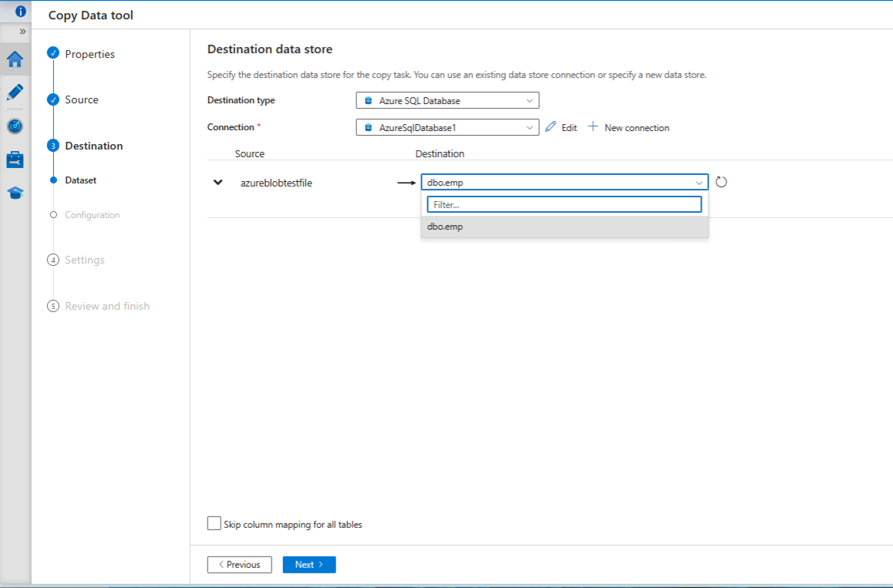This screenshot has width=893, height=588.
Task: Open the Manage toolbox icon in sidebar
Action: coord(15,160)
